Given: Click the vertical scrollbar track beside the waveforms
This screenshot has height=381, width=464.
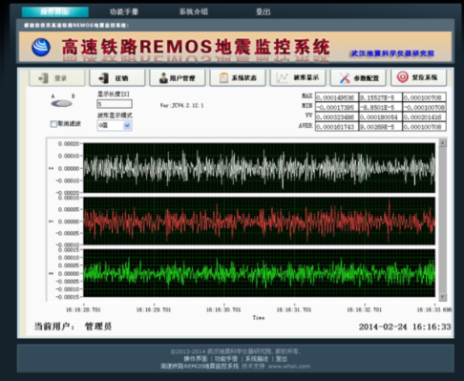Looking at the screenshot, I should click(x=442, y=220).
